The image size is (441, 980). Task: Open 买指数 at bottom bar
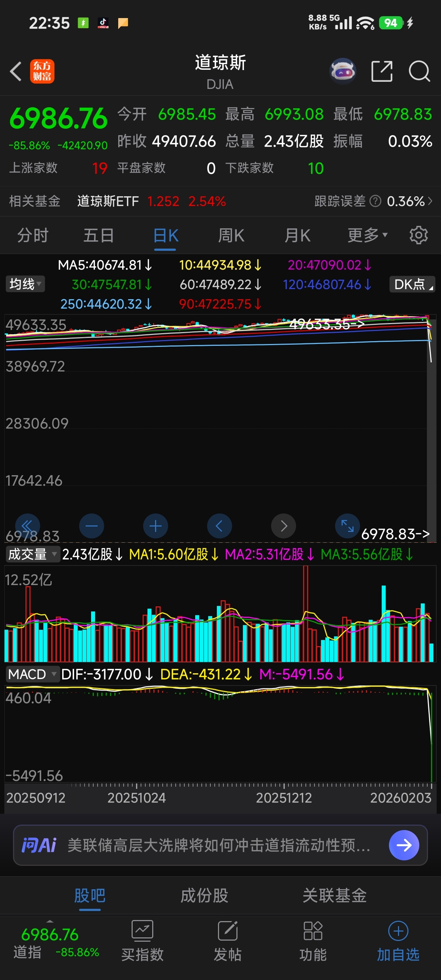tap(142, 941)
